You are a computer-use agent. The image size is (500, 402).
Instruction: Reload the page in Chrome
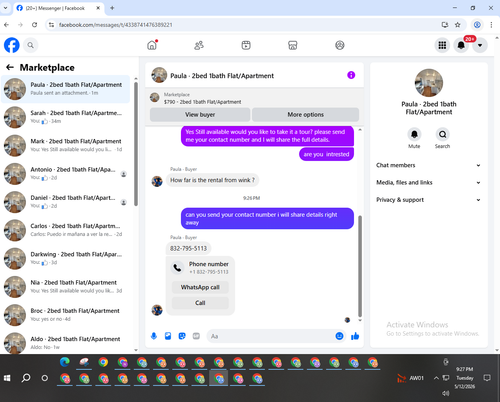34,25
